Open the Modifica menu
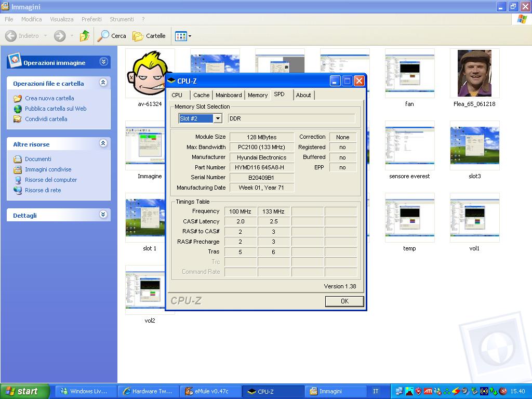 32,19
